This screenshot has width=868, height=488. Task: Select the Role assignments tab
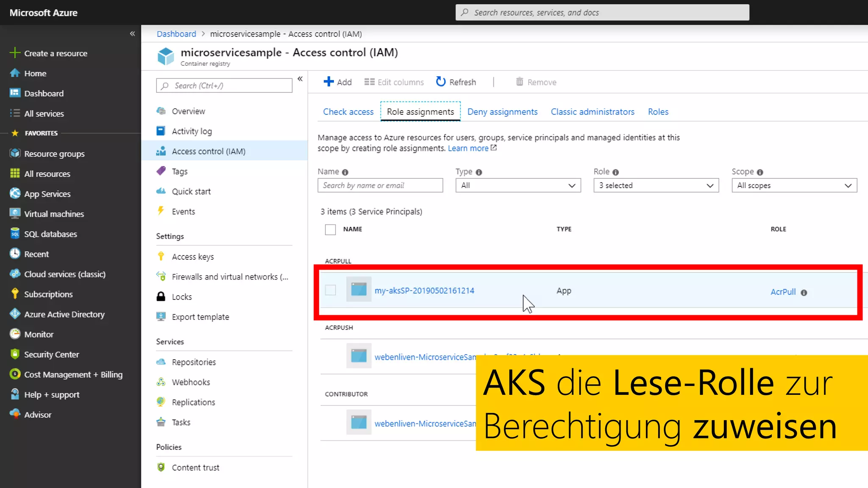point(420,112)
